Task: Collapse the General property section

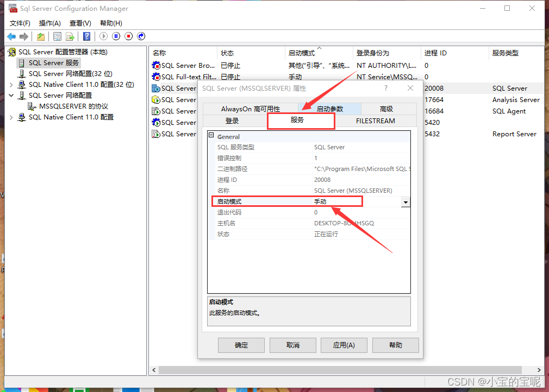Action: coord(211,135)
